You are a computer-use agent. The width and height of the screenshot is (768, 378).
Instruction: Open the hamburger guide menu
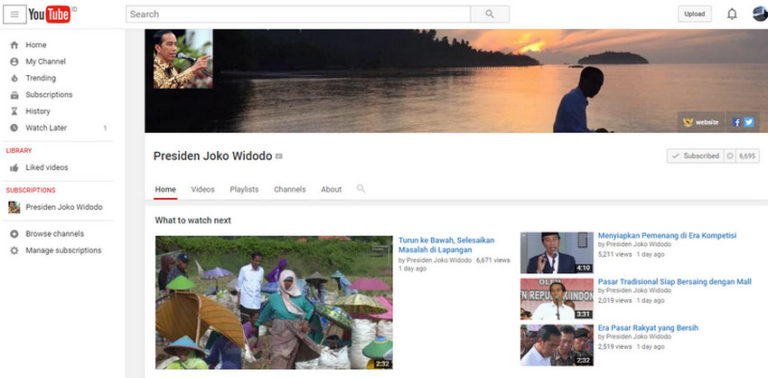pos(15,14)
